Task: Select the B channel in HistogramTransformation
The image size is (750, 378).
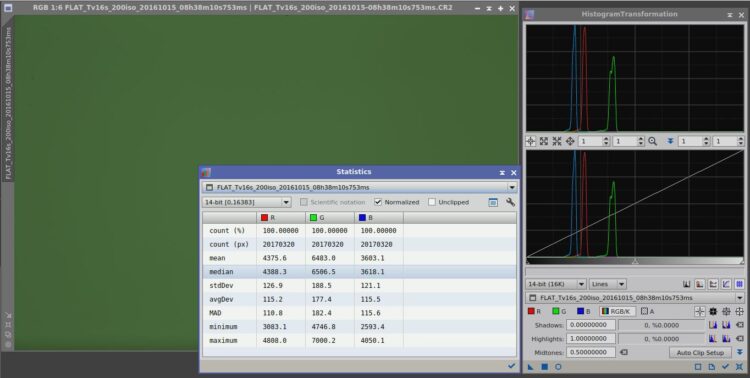Action: (x=584, y=311)
